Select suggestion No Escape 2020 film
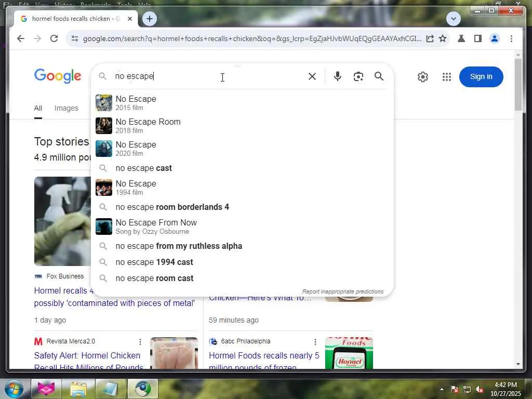Image resolution: width=532 pixels, height=399 pixels. click(242, 149)
